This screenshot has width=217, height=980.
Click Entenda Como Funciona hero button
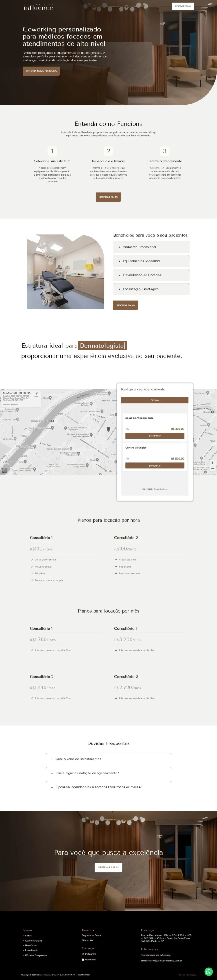(x=41, y=71)
